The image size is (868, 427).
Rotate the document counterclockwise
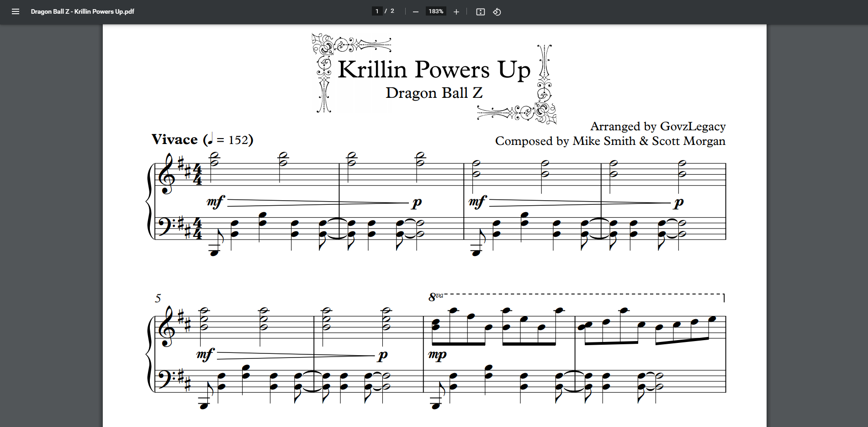tap(497, 12)
